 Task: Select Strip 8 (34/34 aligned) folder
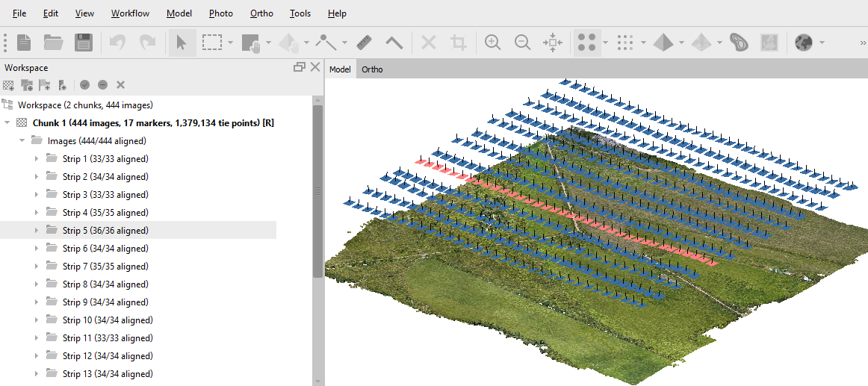tap(105, 284)
